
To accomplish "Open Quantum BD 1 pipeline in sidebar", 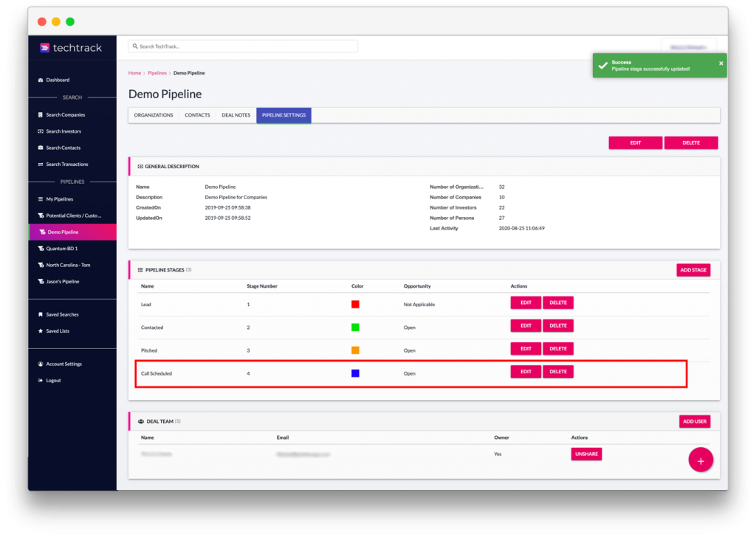I will click(x=61, y=249).
